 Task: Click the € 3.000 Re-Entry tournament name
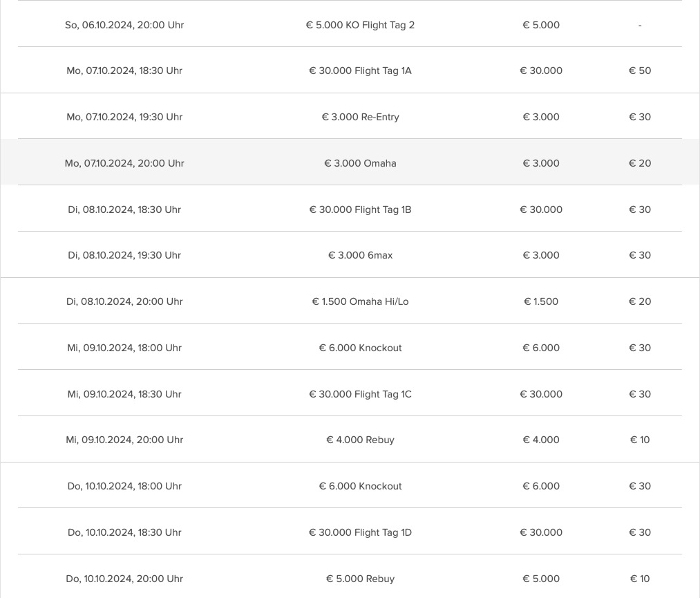(x=360, y=117)
